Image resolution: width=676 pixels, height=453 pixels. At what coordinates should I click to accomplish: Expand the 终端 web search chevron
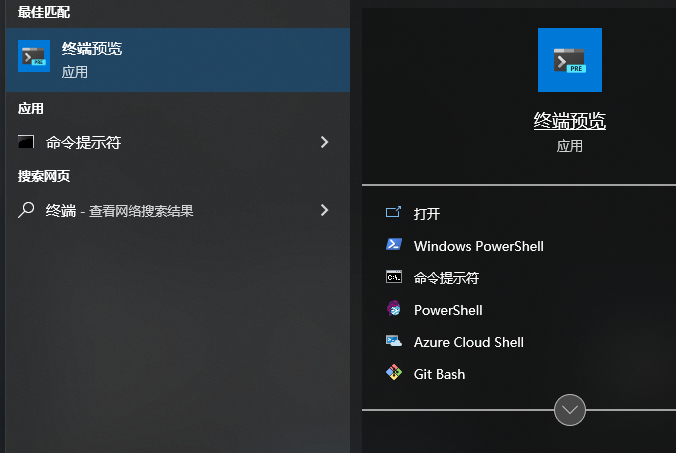coord(325,210)
